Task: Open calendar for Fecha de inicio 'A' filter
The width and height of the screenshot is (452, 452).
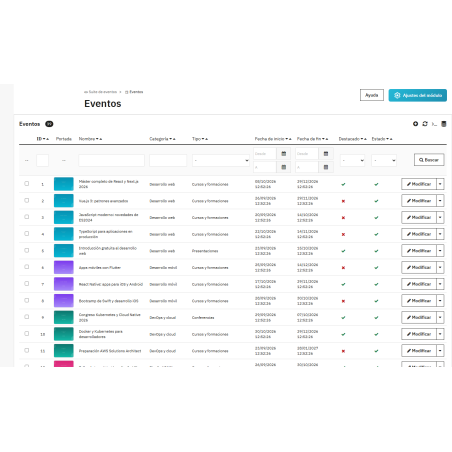Action: pos(284,167)
